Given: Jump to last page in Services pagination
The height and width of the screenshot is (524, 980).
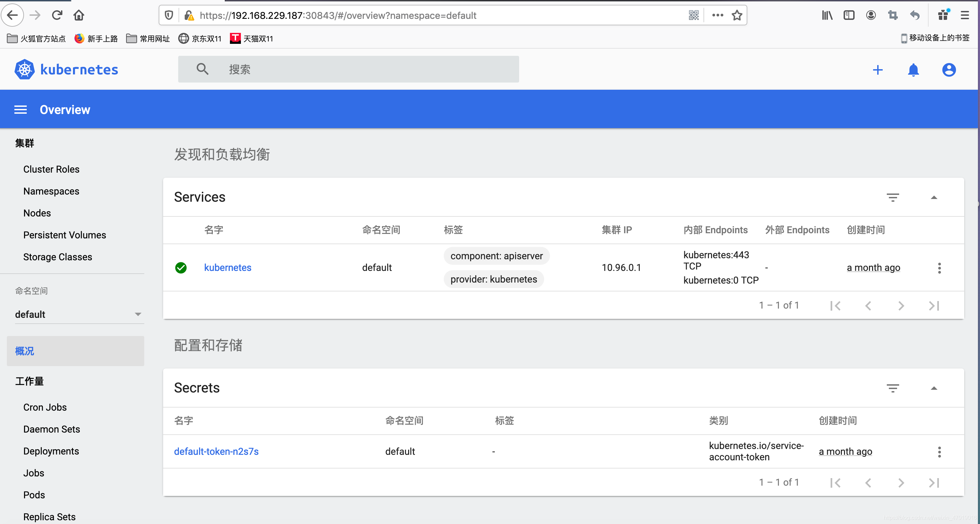Looking at the screenshot, I should point(934,306).
